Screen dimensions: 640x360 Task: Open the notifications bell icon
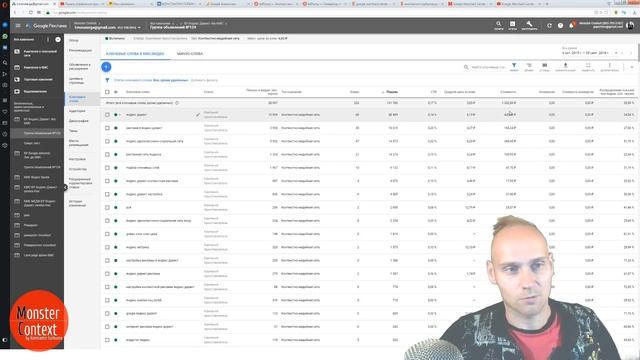click(x=572, y=25)
